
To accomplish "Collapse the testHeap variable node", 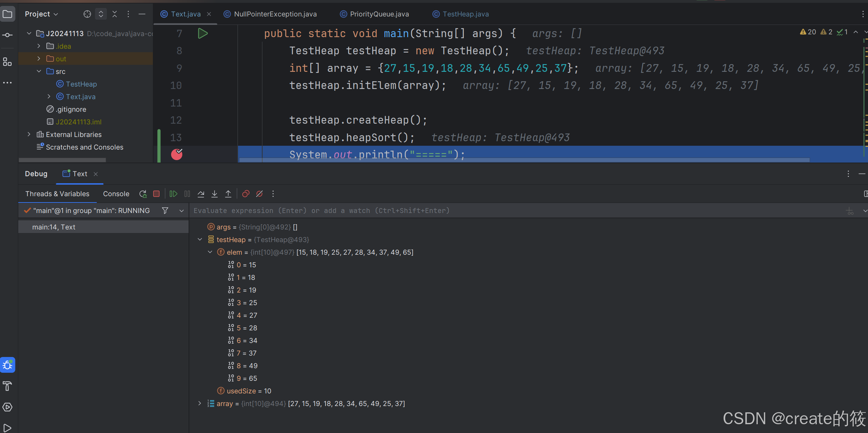I will pyautogui.click(x=200, y=240).
